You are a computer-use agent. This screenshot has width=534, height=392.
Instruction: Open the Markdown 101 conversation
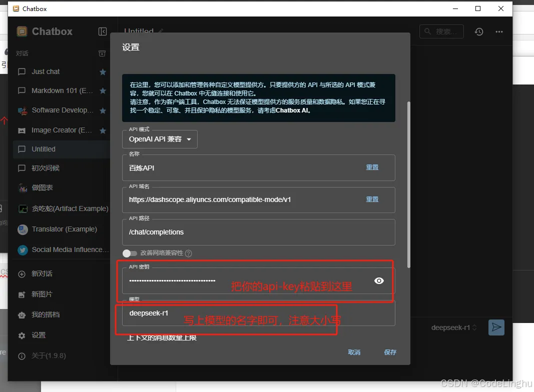[x=62, y=91]
